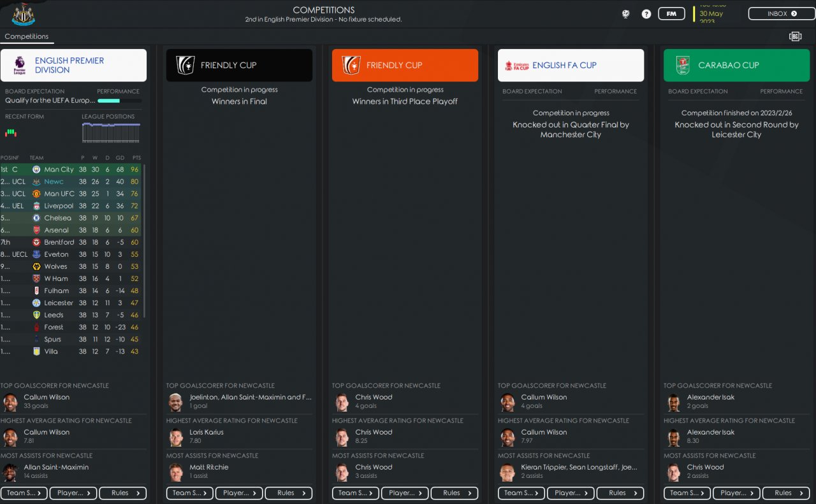
Task: Open Player stats for Carabao Cup
Action: [x=736, y=493]
